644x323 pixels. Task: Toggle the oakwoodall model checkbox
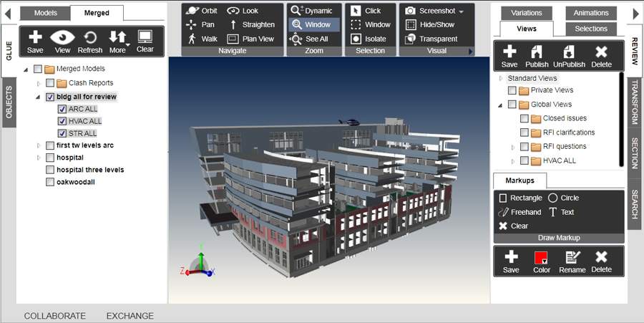coord(50,182)
